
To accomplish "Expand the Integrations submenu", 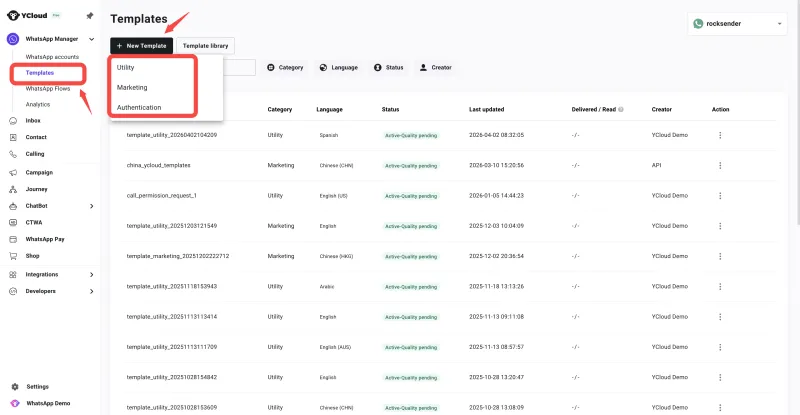I will pos(91,274).
